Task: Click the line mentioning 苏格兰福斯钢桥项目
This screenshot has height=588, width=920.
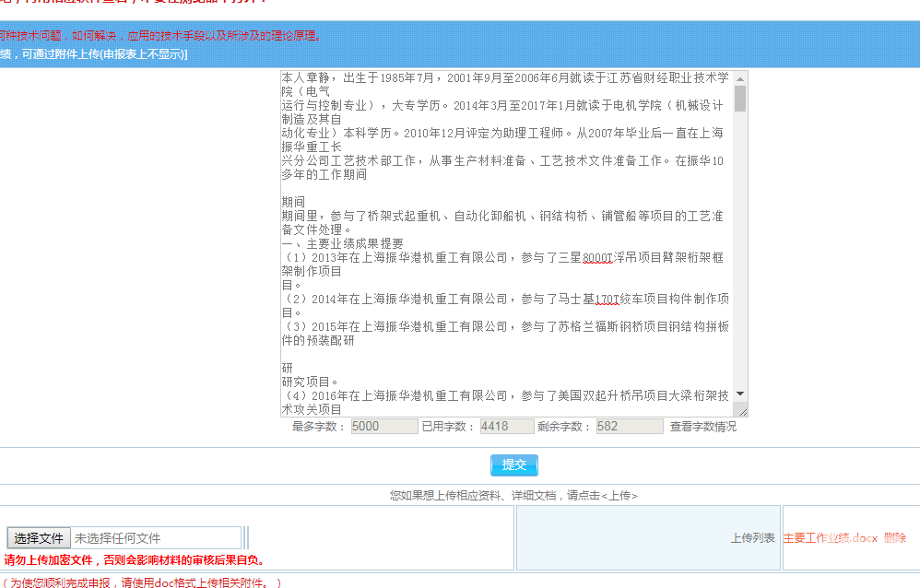Action: point(505,327)
